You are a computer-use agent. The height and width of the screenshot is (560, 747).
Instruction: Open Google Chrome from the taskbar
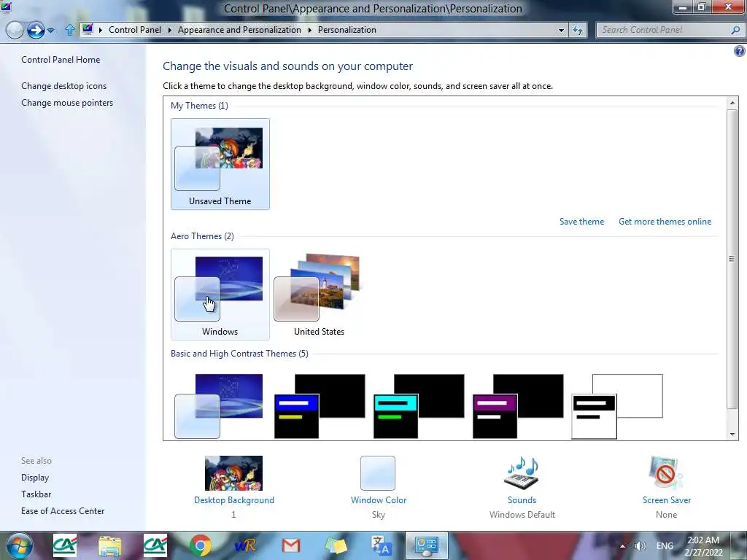(201, 545)
